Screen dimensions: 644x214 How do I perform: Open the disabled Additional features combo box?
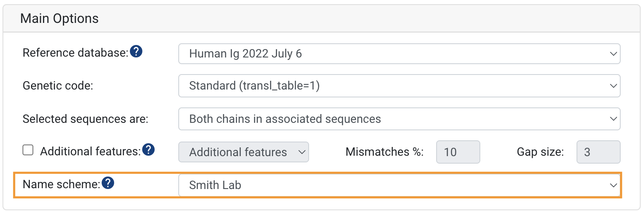[244, 152]
